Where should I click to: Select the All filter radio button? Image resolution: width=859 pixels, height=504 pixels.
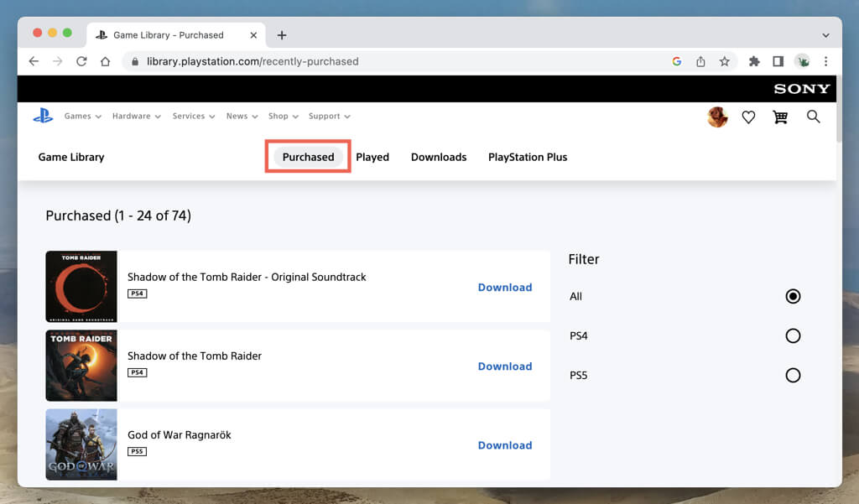click(x=792, y=296)
